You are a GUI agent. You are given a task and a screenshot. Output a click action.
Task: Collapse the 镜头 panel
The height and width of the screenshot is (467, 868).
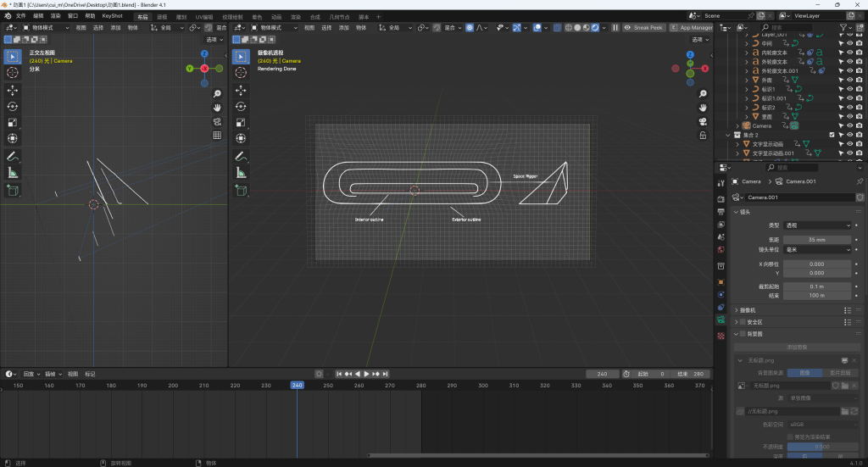click(737, 212)
